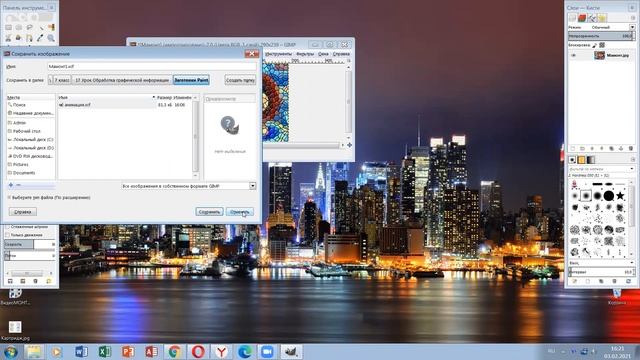Image resolution: width=640 pixels, height=360 pixels.
Task: Click Delete Layer trash icon
Action: (631, 149)
